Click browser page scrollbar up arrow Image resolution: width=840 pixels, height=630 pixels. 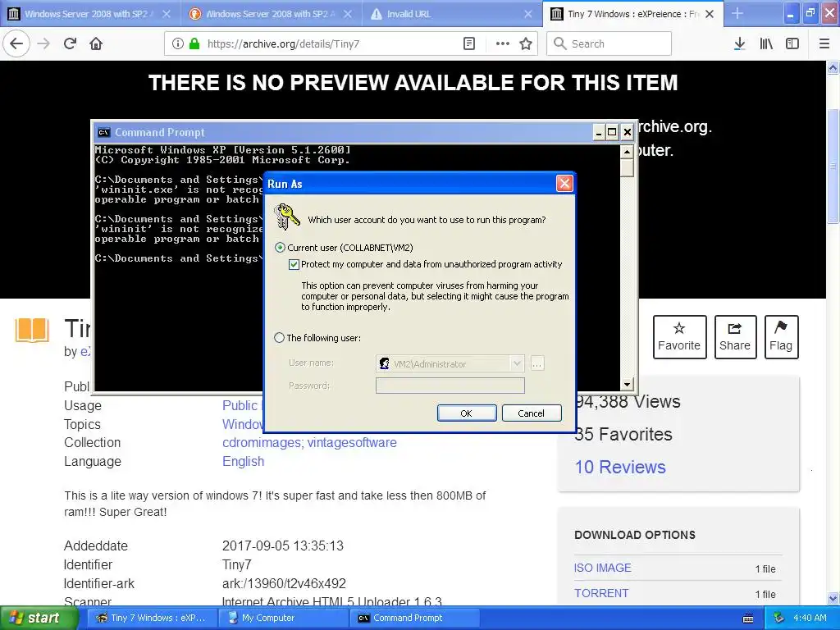click(833, 67)
